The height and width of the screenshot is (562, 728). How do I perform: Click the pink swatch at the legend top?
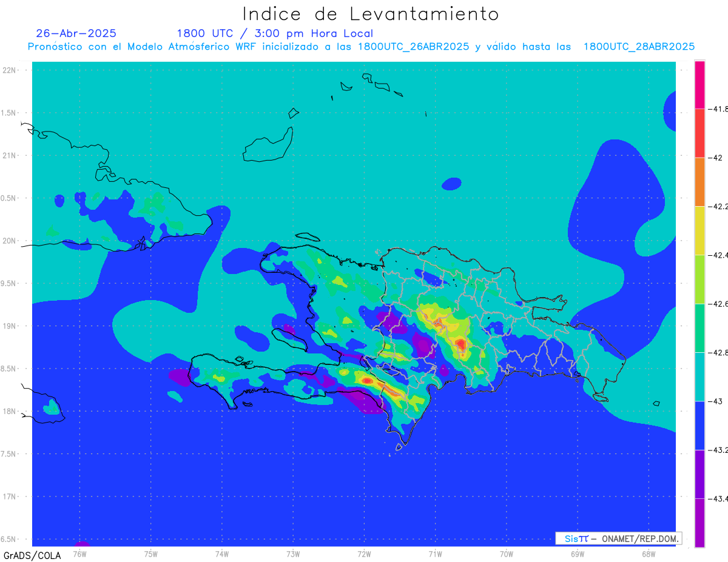point(699,85)
